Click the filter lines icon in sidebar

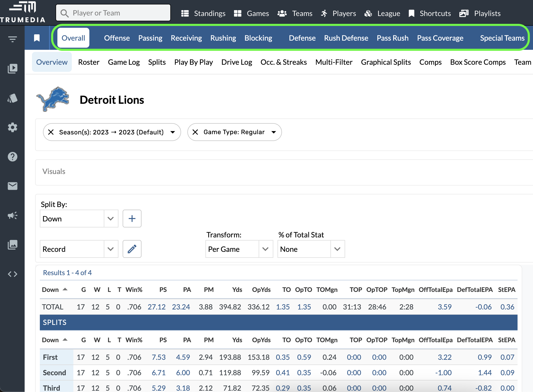point(12,39)
